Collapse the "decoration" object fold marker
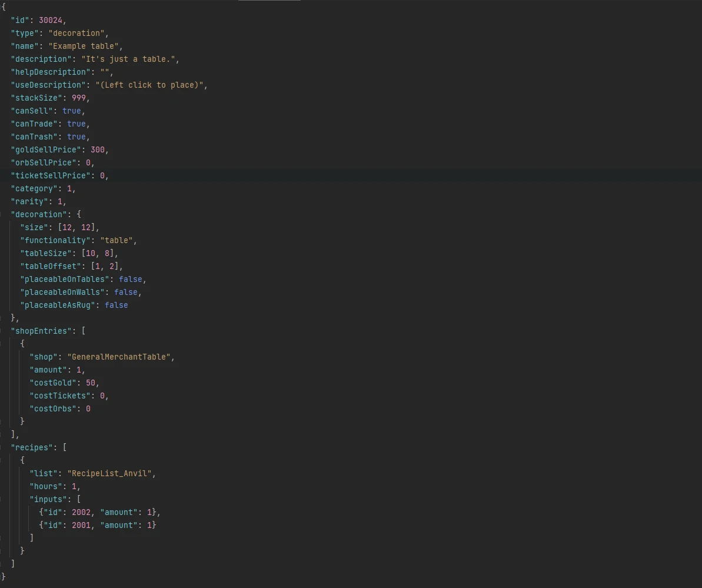This screenshot has width=702, height=588. point(1,214)
